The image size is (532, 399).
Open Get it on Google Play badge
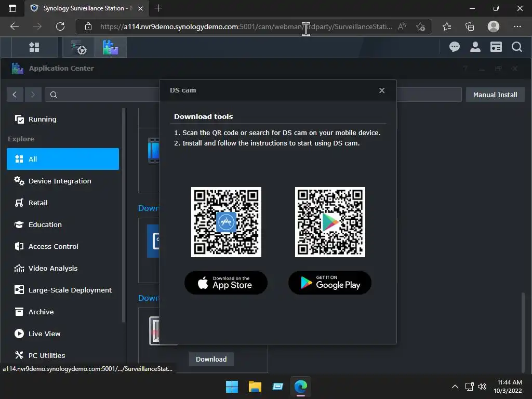point(330,283)
